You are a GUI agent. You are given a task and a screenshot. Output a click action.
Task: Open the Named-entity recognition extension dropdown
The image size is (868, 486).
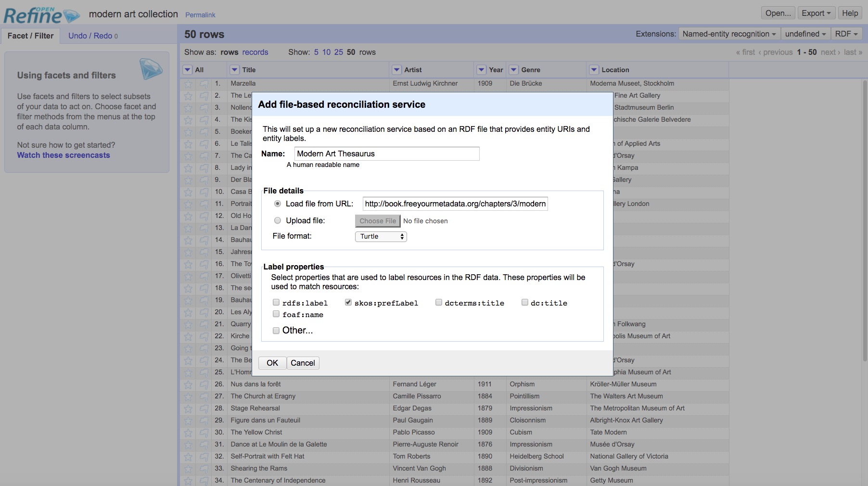729,34
